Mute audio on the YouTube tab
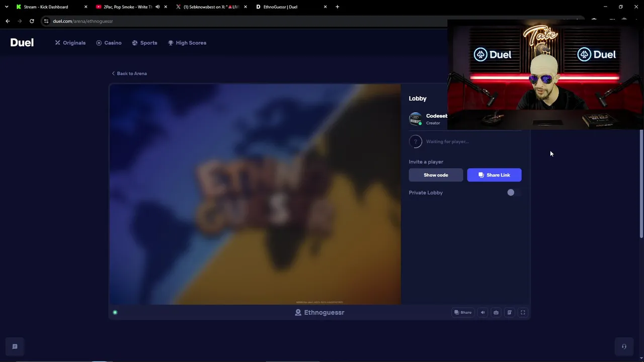The height and width of the screenshot is (362, 644). (x=157, y=7)
